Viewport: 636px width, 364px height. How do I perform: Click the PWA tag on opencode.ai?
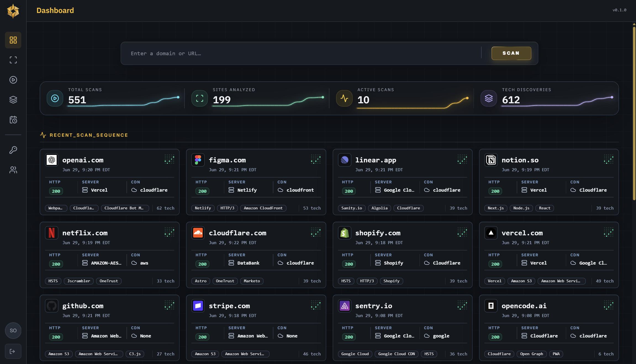pos(556,354)
